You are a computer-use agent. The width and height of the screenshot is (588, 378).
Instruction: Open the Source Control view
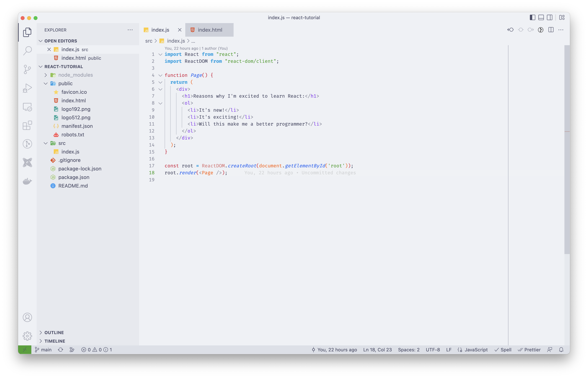27,69
